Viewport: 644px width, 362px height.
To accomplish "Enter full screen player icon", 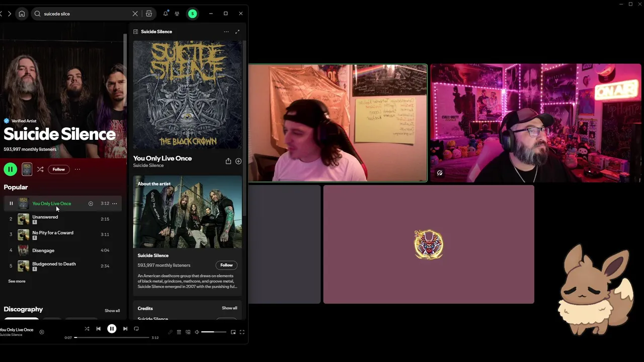I will pos(242,332).
